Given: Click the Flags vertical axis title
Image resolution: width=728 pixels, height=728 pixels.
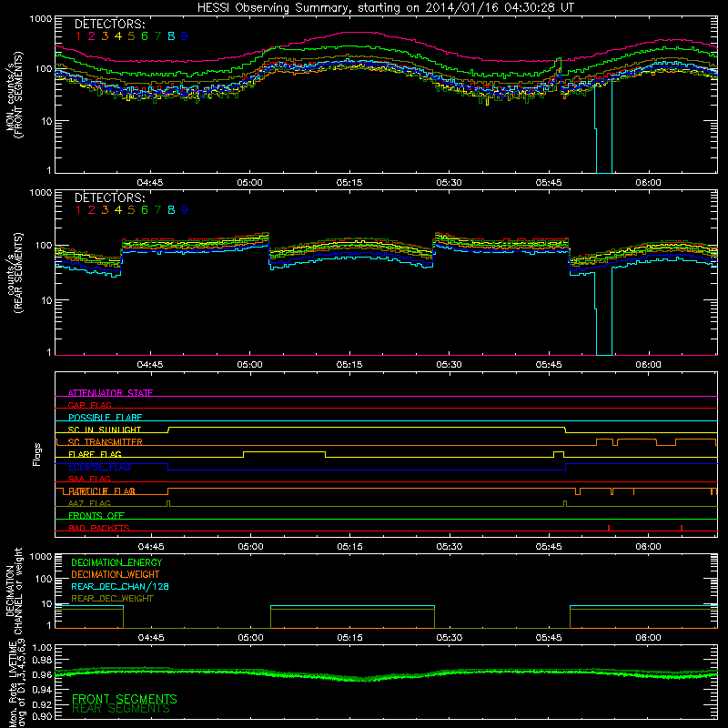Looking at the screenshot, I should pos(36,454).
